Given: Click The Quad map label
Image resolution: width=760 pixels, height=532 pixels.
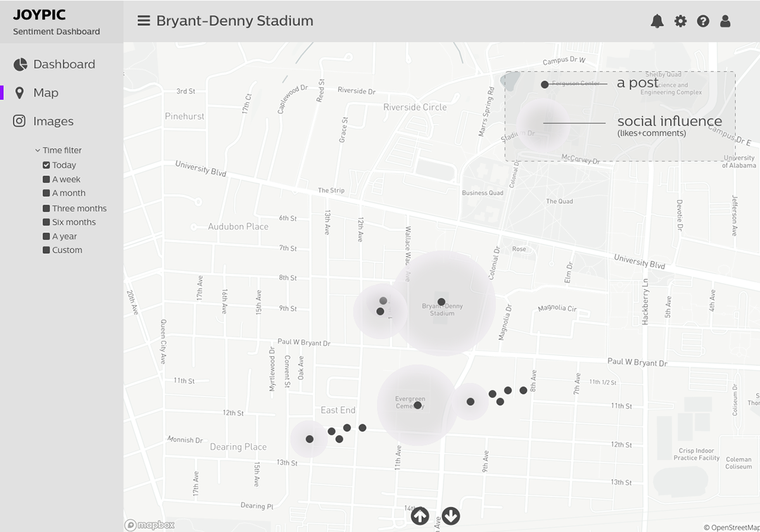Looking at the screenshot, I should pos(559,201).
